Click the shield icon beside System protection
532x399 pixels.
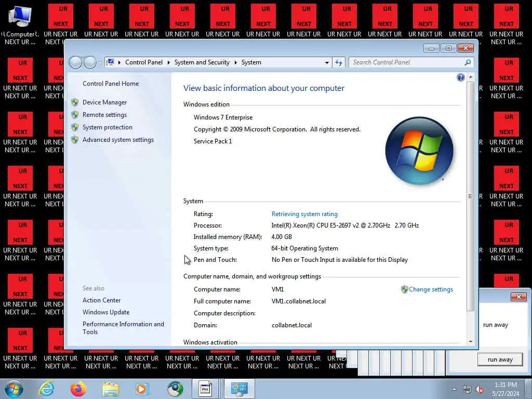75,127
